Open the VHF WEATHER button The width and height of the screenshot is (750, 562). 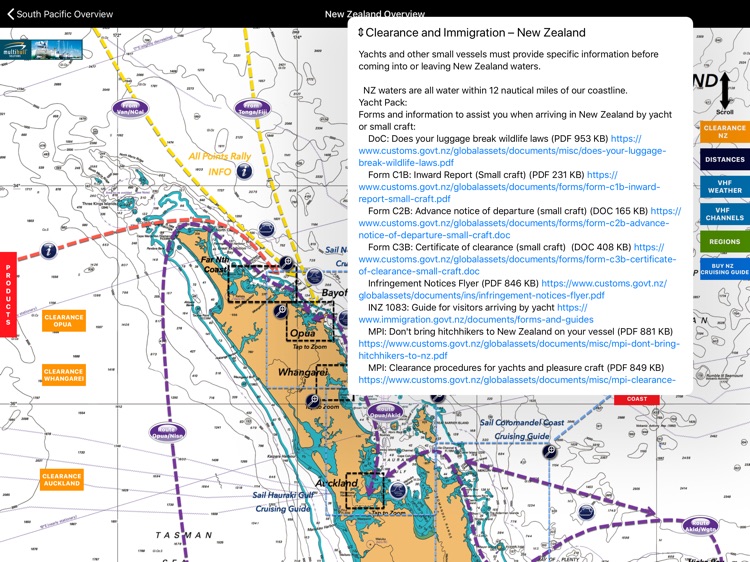pos(724,187)
